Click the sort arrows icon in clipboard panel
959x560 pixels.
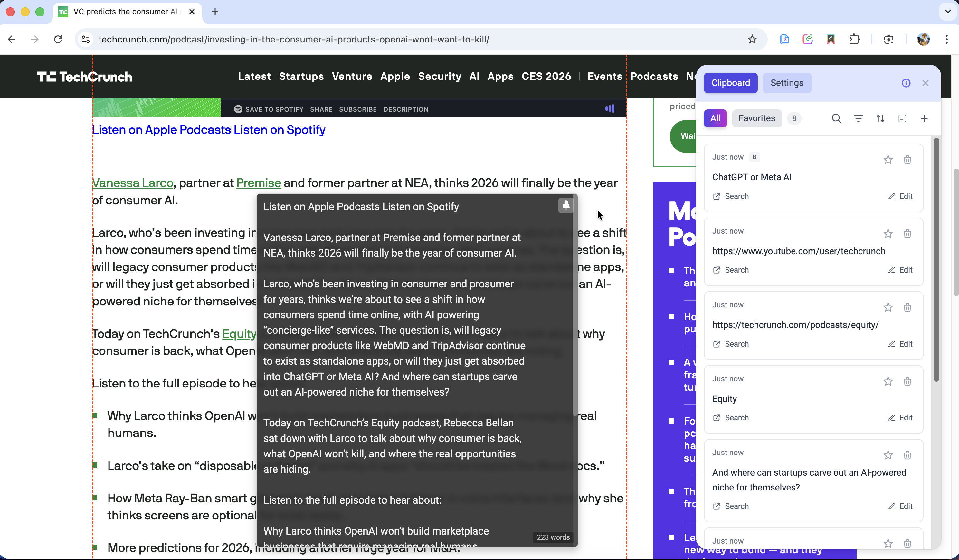click(880, 118)
